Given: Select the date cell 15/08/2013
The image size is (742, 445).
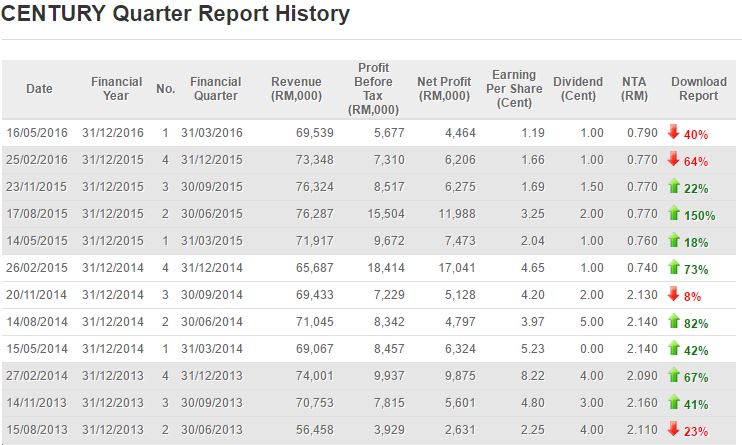Looking at the screenshot, I should click(37, 429).
